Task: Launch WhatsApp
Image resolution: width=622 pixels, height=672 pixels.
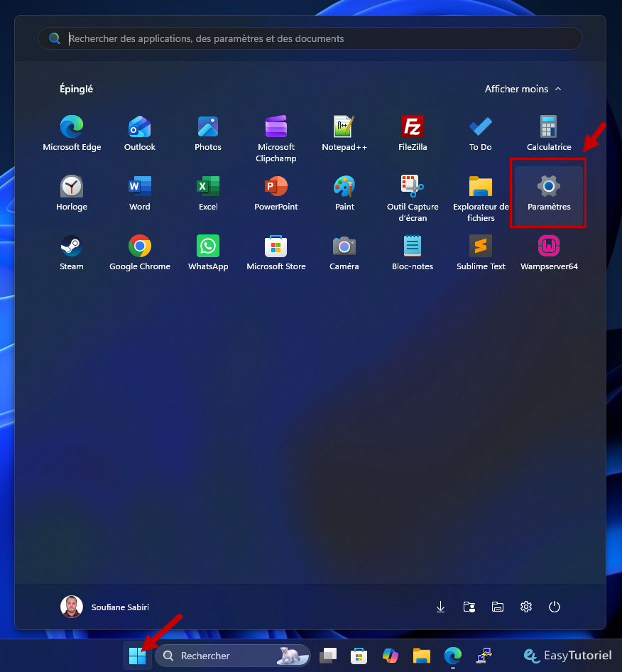Action: point(208,253)
